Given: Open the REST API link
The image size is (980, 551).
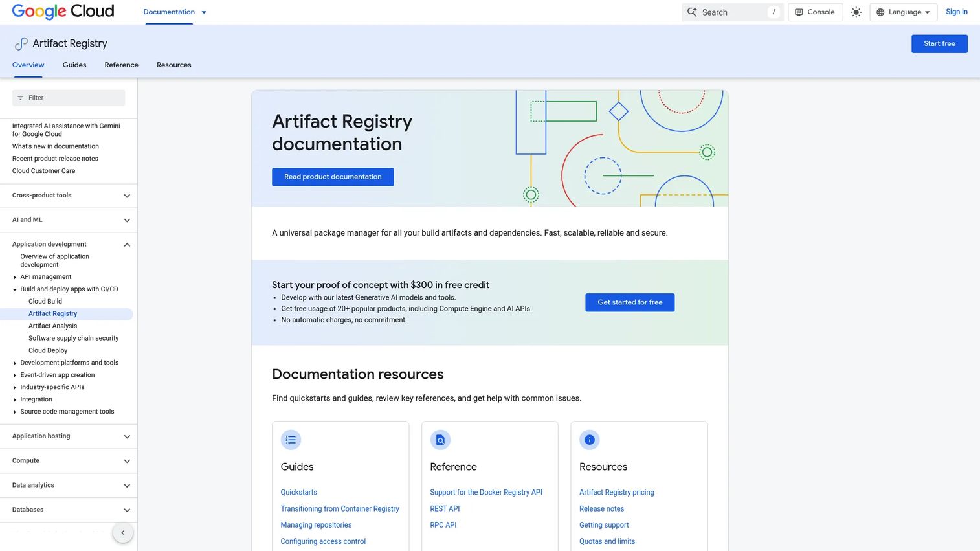Looking at the screenshot, I should pyautogui.click(x=445, y=509).
